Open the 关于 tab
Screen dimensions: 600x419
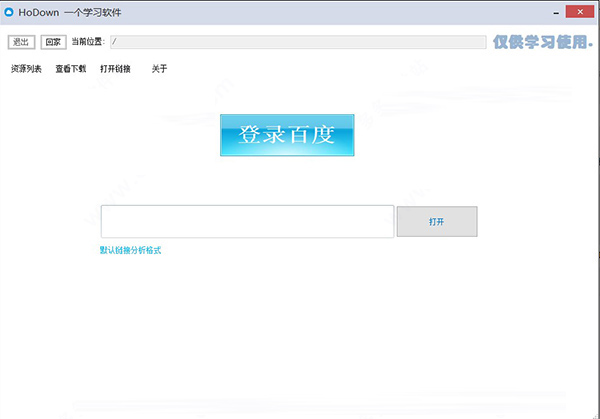tap(159, 69)
